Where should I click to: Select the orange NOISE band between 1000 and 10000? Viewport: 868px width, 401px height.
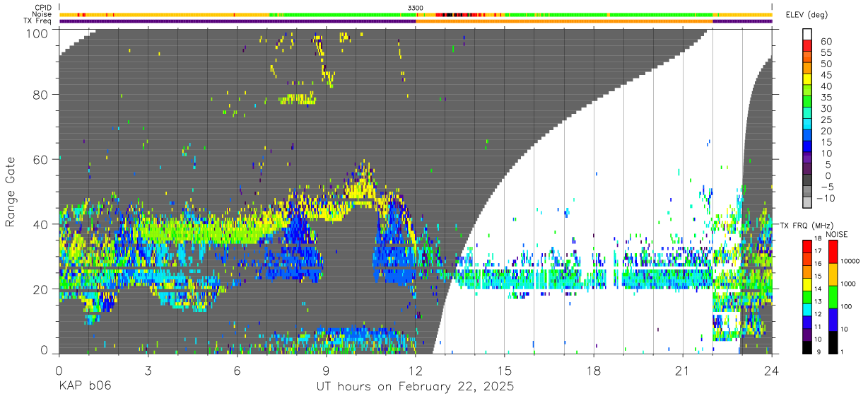click(833, 273)
